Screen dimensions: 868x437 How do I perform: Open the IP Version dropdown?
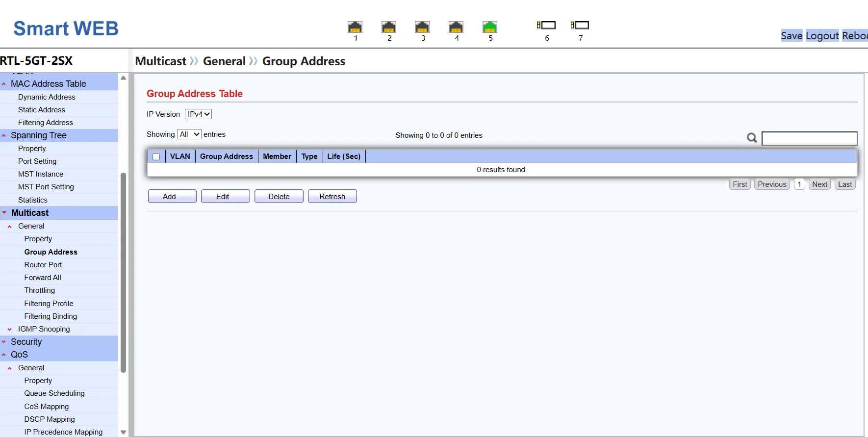click(x=198, y=114)
